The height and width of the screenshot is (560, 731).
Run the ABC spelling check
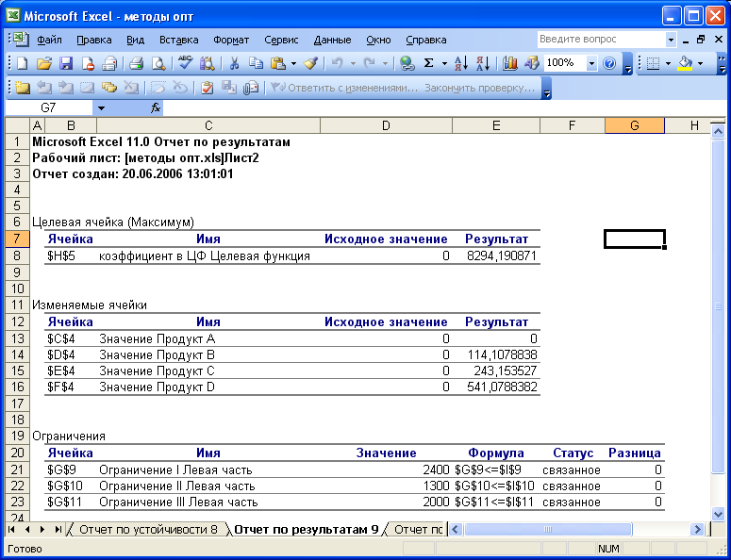click(185, 63)
